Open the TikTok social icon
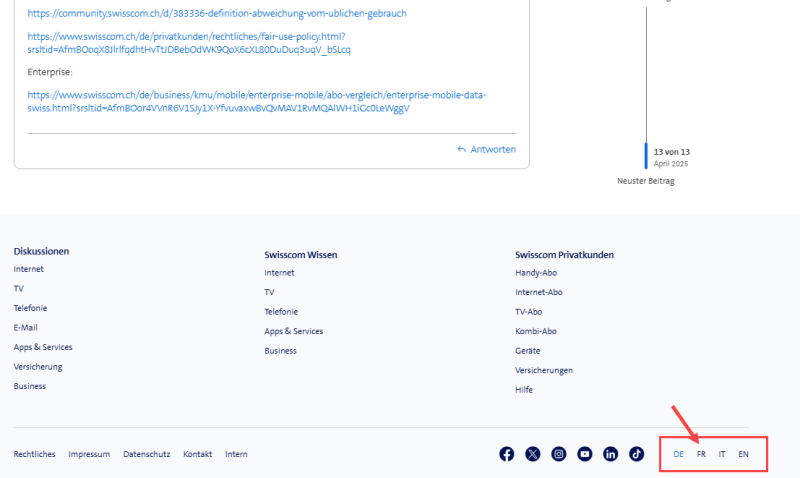800x478 pixels. [637, 454]
